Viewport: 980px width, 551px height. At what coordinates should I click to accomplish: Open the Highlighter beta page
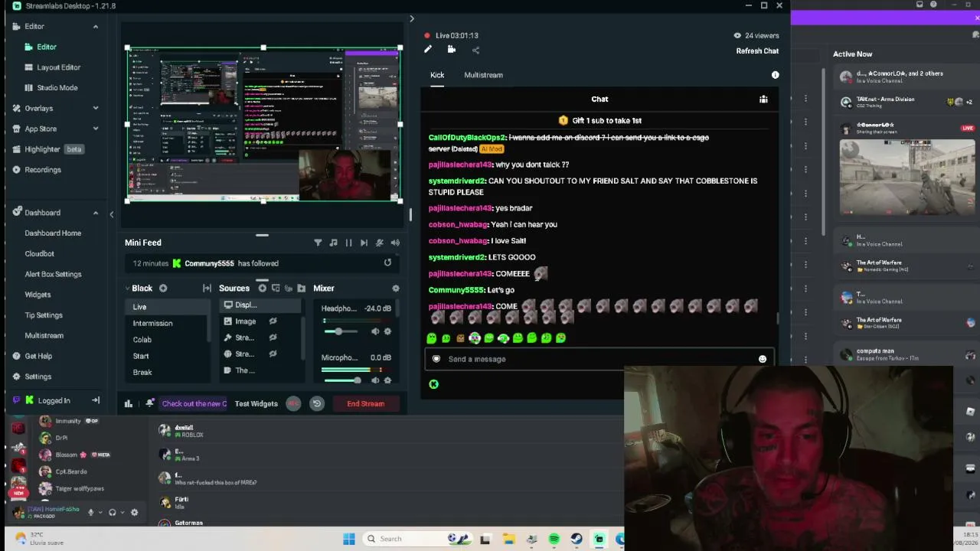coord(54,149)
